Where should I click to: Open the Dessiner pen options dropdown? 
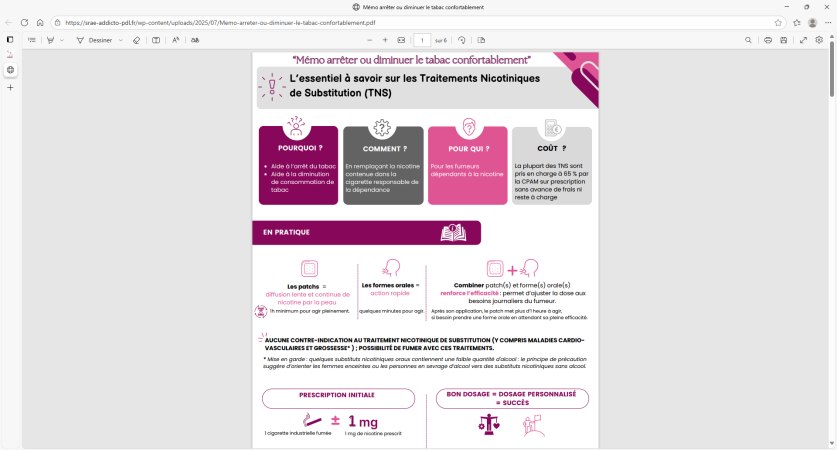coord(121,40)
